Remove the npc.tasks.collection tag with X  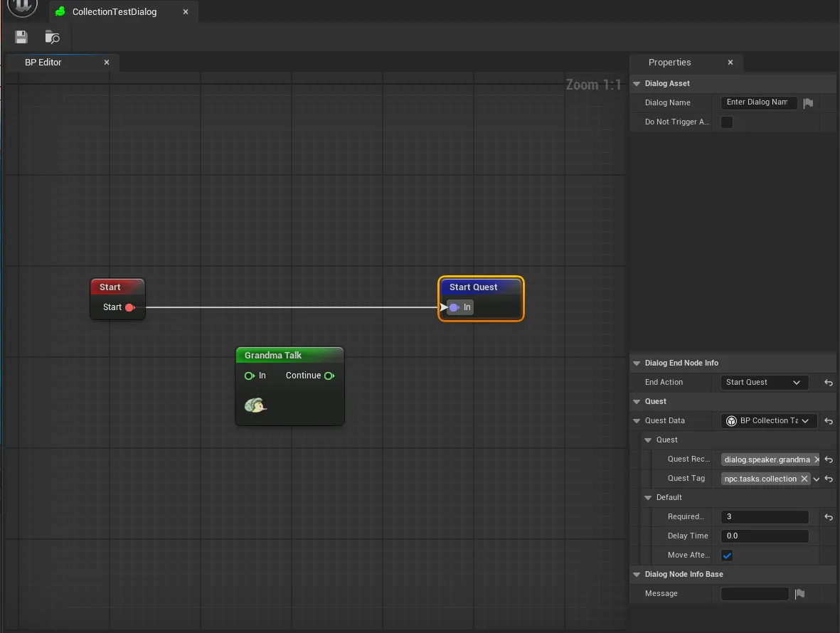(804, 479)
